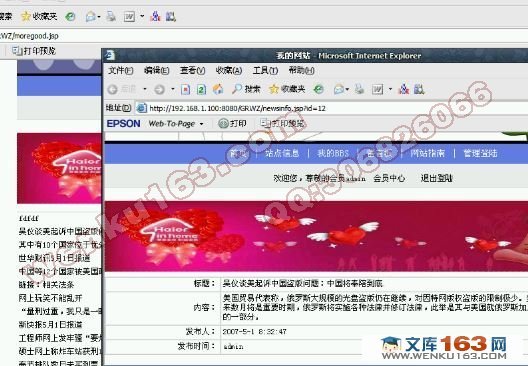Click the Back arrow in the front IE toolbar
528x366 pixels.
click(x=112, y=89)
